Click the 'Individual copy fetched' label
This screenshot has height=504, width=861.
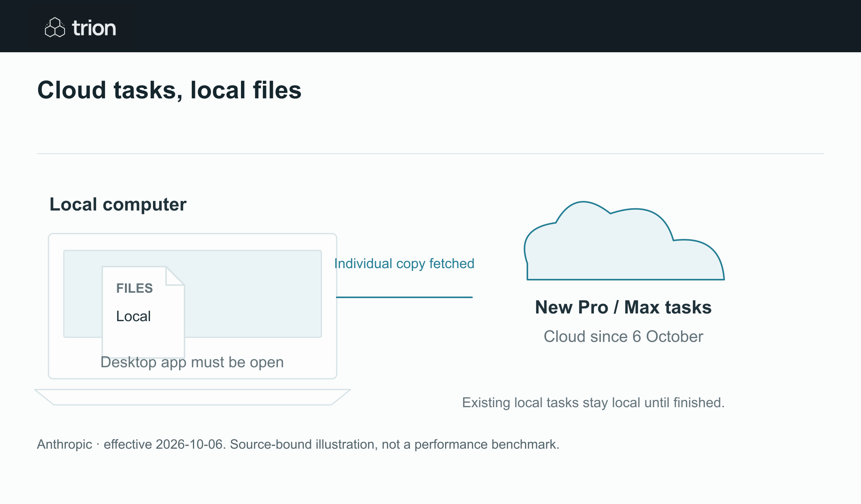pyautogui.click(x=404, y=264)
